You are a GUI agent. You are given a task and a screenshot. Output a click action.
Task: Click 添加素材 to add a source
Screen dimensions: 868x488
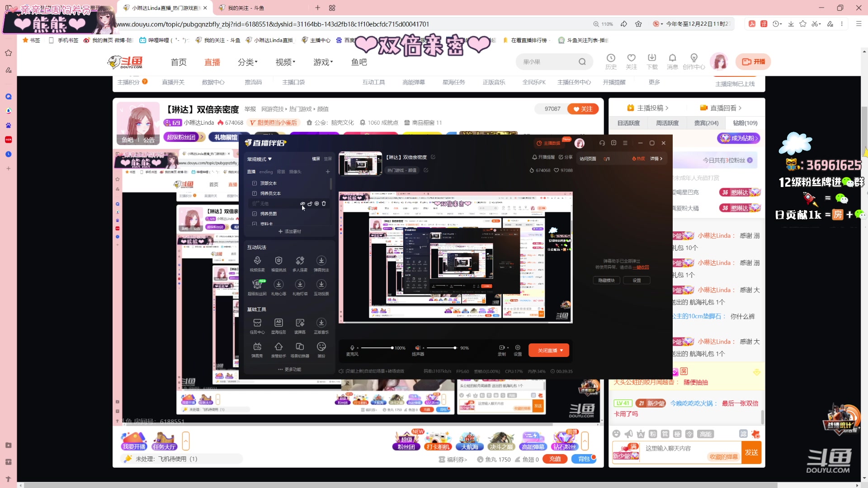(289, 231)
